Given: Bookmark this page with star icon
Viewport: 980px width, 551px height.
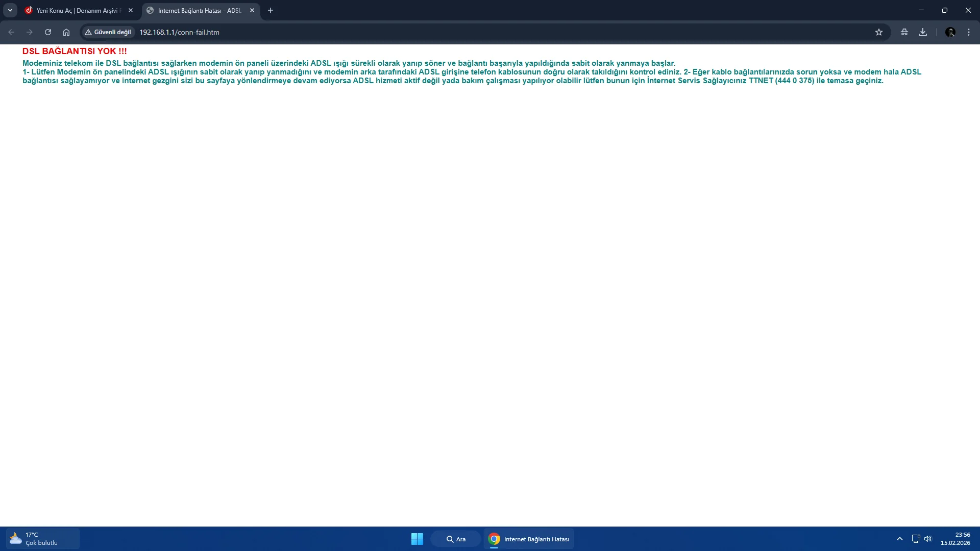Looking at the screenshot, I should (878, 32).
